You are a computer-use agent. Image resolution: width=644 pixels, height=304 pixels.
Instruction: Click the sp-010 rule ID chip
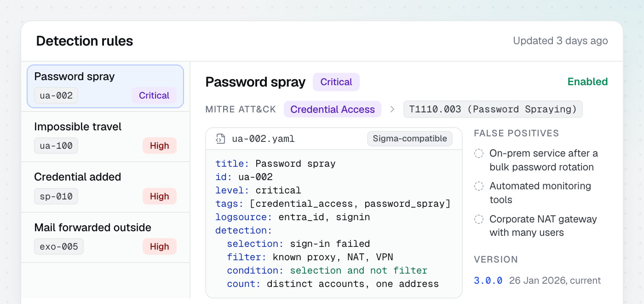[56, 197]
